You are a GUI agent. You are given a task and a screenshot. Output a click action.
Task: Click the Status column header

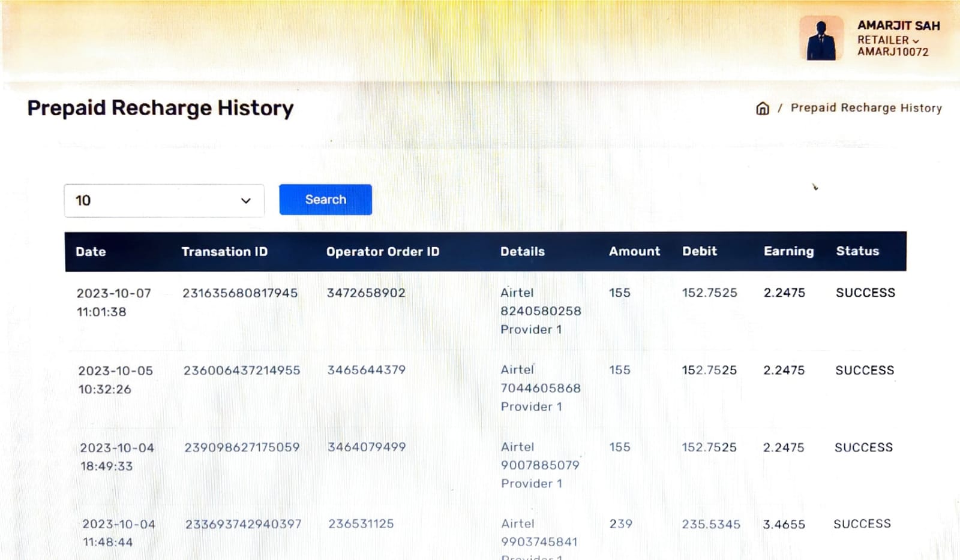tap(857, 252)
